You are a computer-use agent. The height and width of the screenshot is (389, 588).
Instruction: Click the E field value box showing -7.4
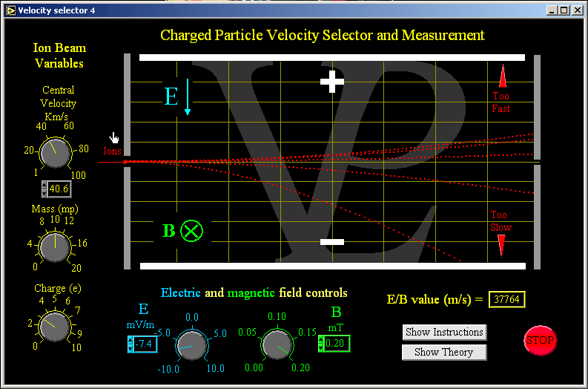coord(145,344)
